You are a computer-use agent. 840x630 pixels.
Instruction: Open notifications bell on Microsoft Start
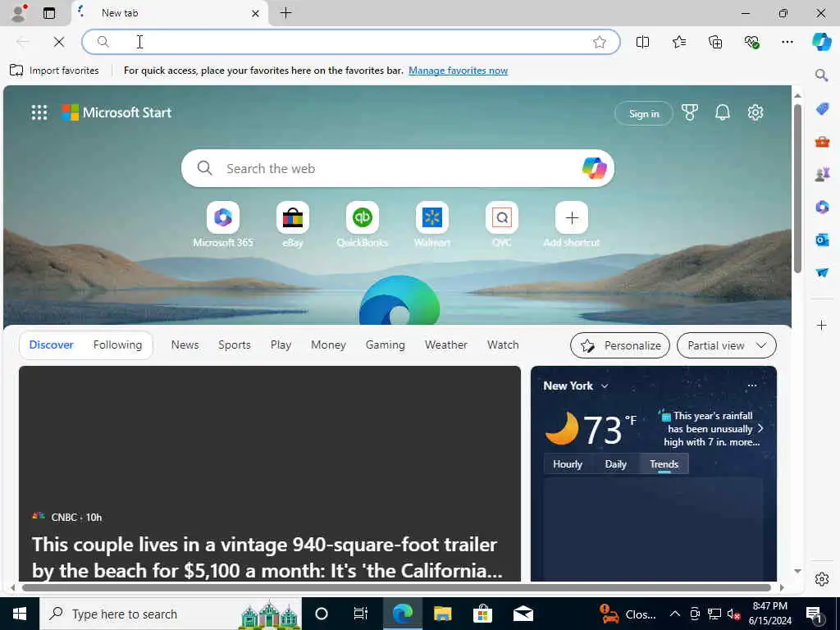pyautogui.click(x=722, y=112)
